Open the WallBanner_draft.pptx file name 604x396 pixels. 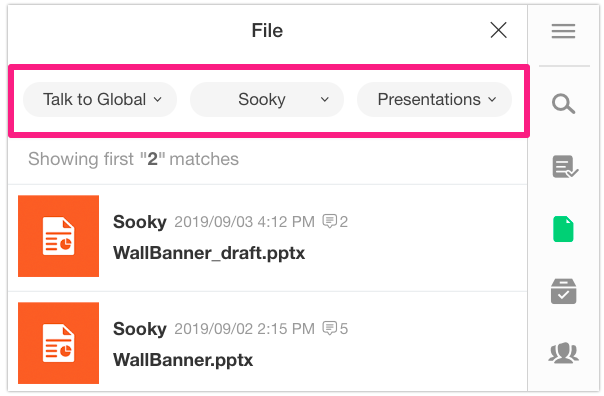point(209,253)
